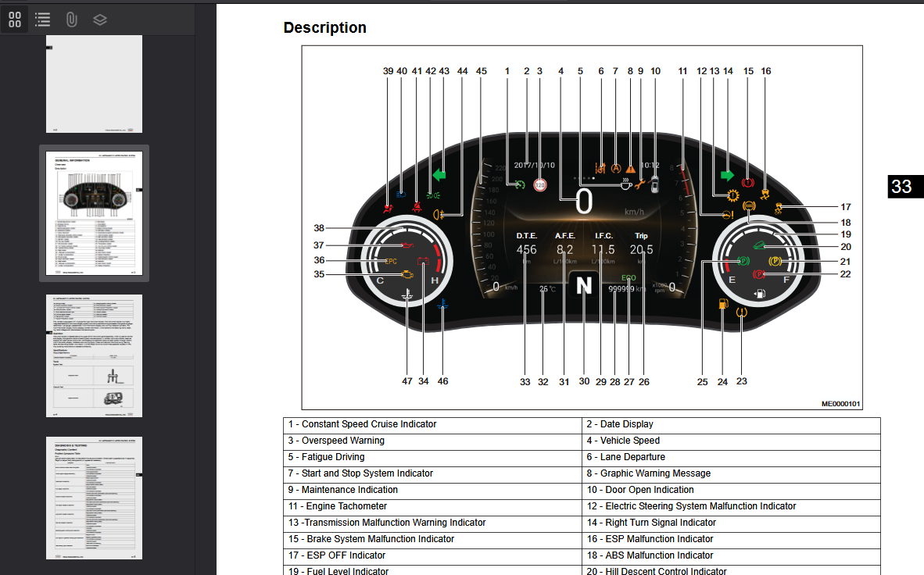Image resolution: width=924 pixels, height=575 pixels.
Task: Select the Right Turn Signal Indicator table cell
Action: (x=731, y=523)
